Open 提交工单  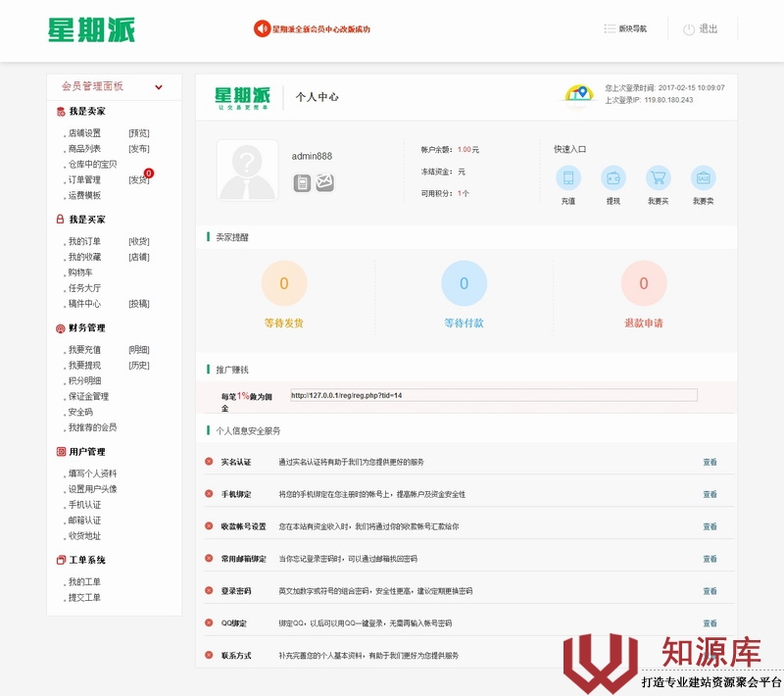tap(84, 598)
